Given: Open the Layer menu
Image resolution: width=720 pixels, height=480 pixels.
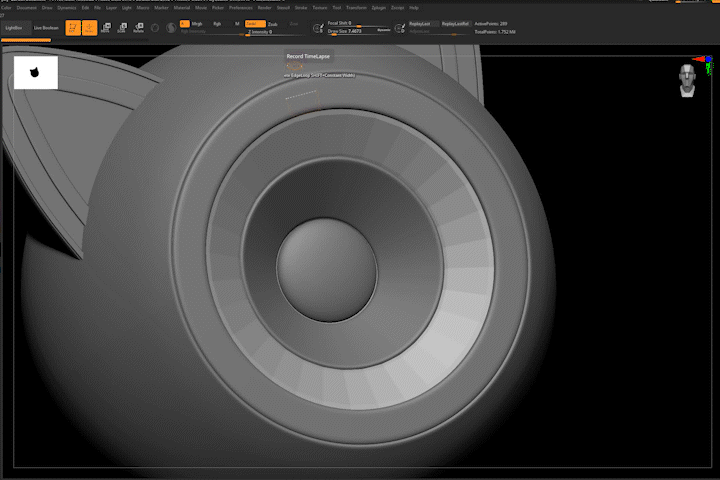Looking at the screenshot, I should pos(112,8).
